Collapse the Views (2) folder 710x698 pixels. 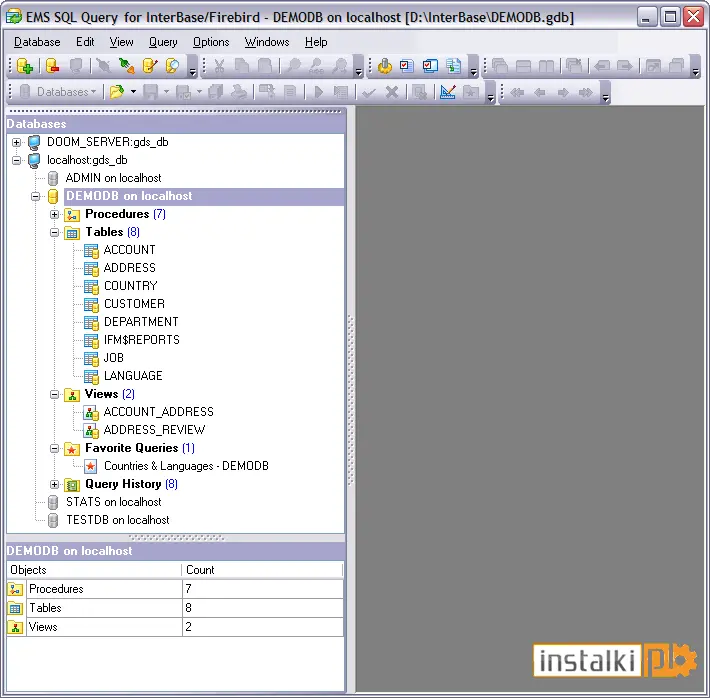(54, 395)
